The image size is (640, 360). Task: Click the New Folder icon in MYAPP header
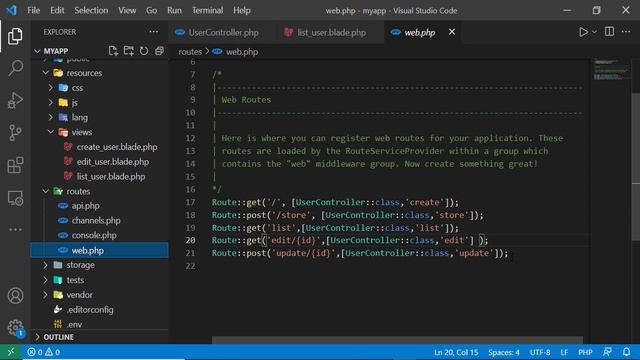coord(129,51)
